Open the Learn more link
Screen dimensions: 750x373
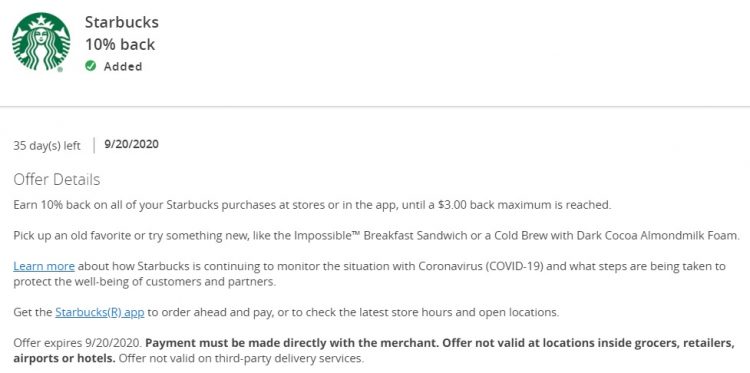tap(44, 266)
